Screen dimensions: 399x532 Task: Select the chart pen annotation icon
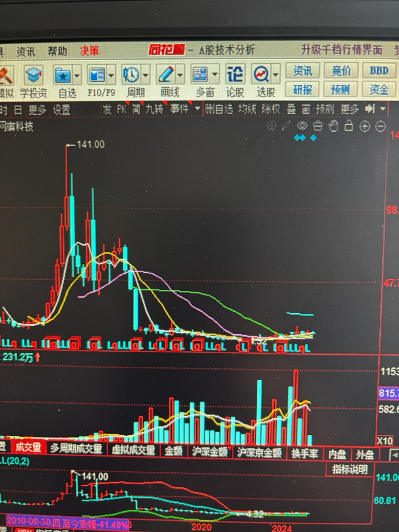pos(286,126)
